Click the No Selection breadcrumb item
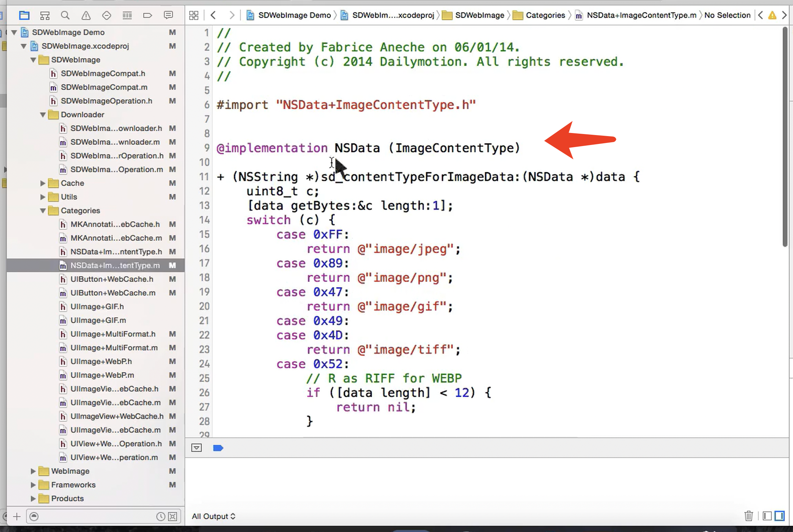Screen dimensions: 793x532 click(x=727, y=15)
